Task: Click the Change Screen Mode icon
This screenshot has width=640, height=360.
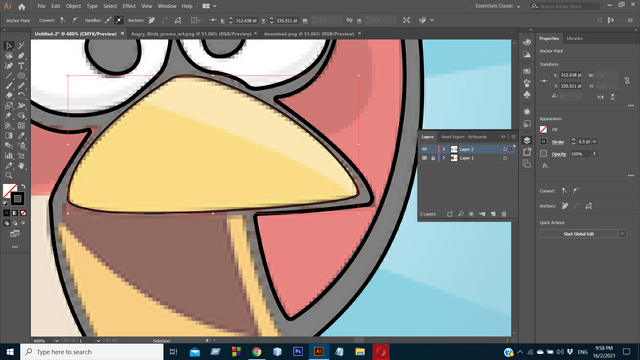Action: coord(15,234)
